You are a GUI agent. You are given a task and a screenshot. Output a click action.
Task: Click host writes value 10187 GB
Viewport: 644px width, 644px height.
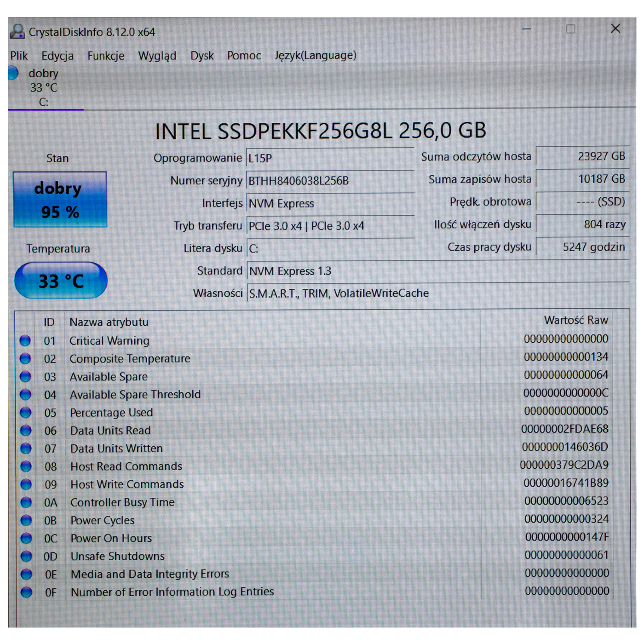pyautogui.click(x=582, y=179)
